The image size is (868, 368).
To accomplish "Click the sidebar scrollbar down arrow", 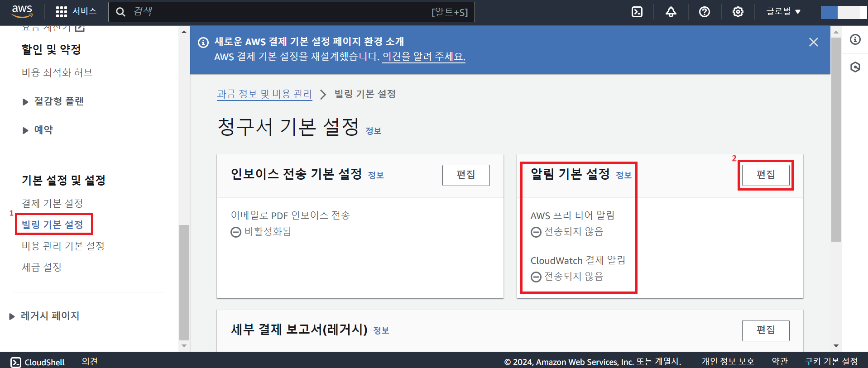I will [184, 346].
